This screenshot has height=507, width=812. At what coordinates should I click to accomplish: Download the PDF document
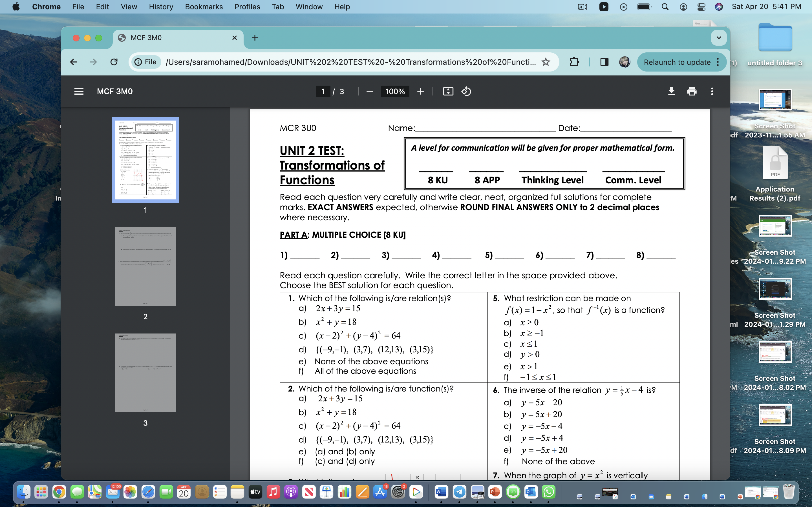click(671, 91)
